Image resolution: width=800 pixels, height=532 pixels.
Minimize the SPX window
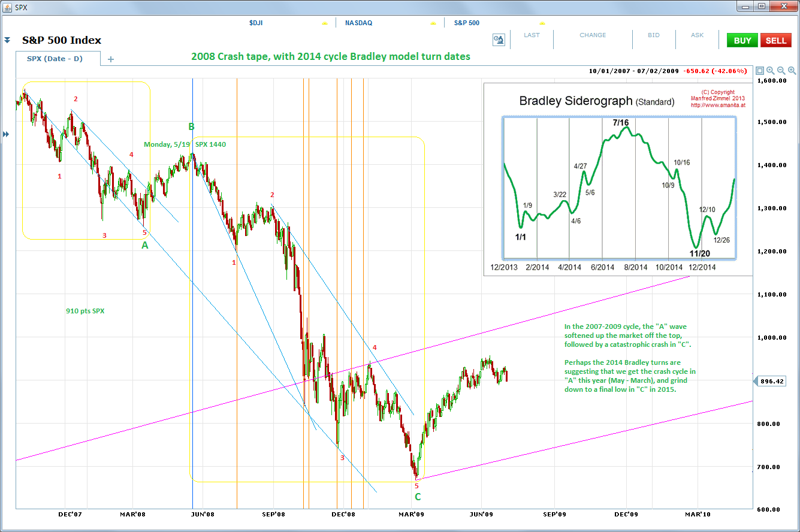coord(746,6)
